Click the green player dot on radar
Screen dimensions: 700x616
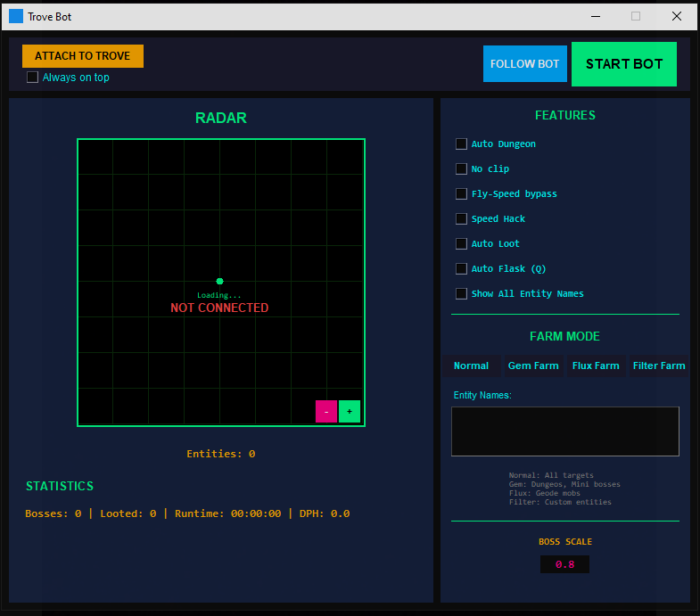pos(219,281)
